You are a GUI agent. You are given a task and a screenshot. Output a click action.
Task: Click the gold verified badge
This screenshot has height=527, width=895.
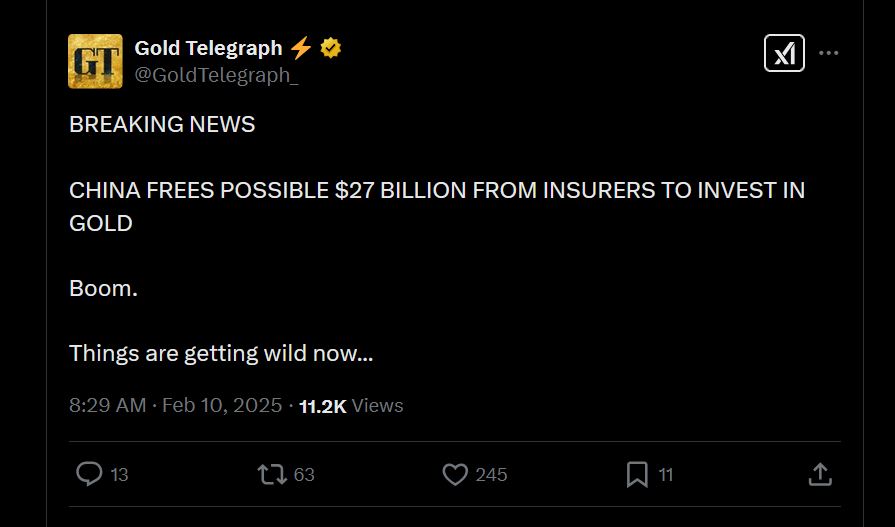point(331,48)
